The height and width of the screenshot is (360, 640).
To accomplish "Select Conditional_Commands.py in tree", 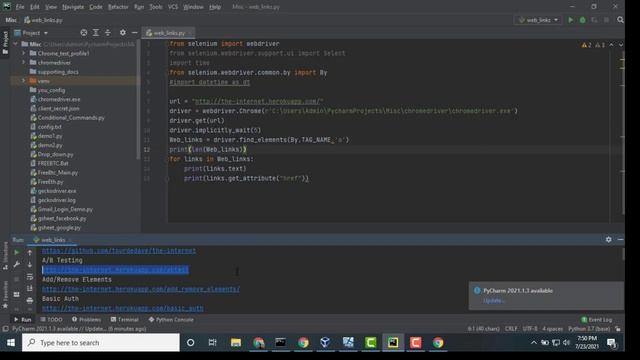I will pos(71,118).
